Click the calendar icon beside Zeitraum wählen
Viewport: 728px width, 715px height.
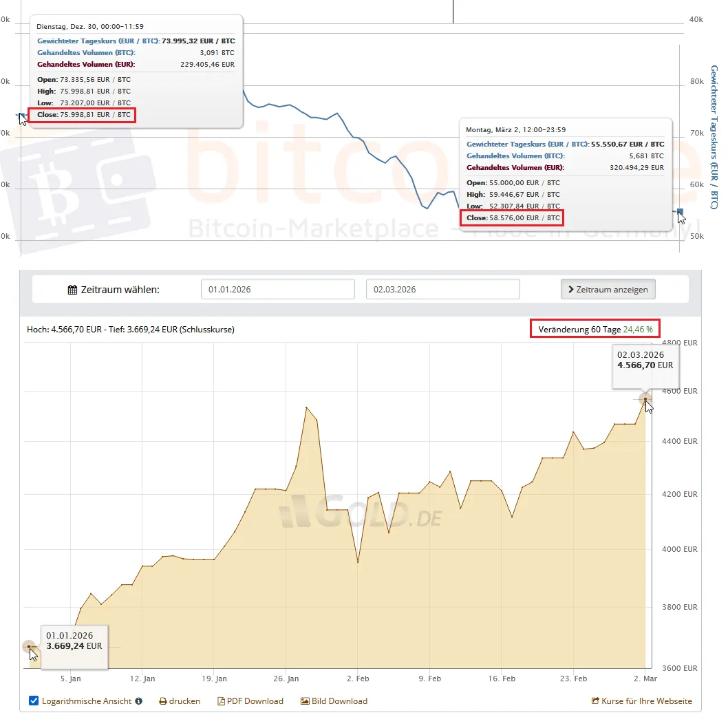point(72,290)
